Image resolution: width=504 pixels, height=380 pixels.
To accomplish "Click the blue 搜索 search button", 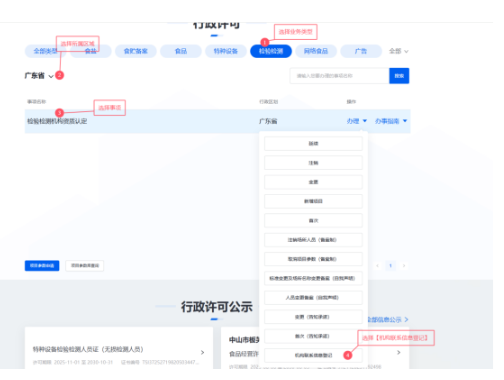I will (x=399, y=76).
